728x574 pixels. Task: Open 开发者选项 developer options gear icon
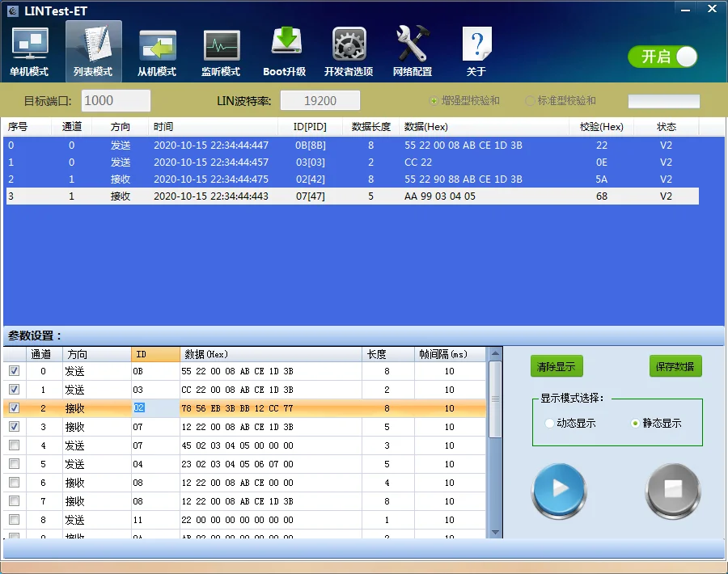(349, 51)
